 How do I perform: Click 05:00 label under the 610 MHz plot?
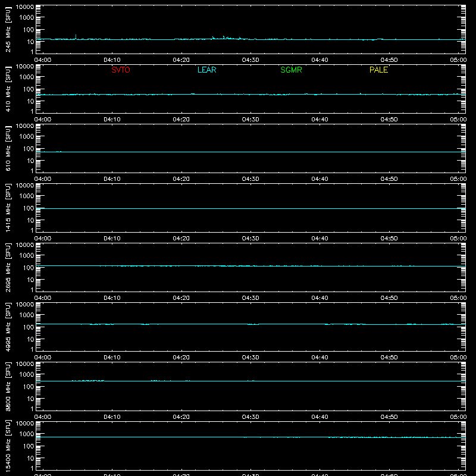pyautogui.click(x=458, y=179)
